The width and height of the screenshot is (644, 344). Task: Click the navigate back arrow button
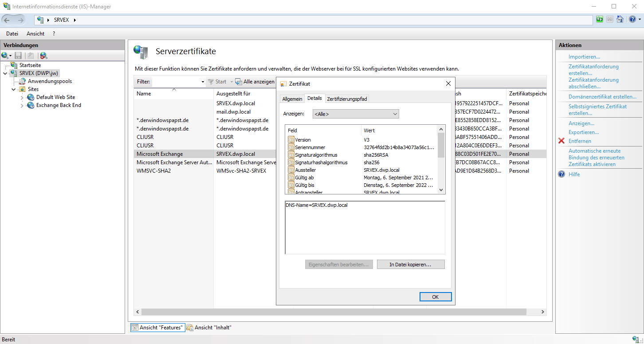(7, 20)
